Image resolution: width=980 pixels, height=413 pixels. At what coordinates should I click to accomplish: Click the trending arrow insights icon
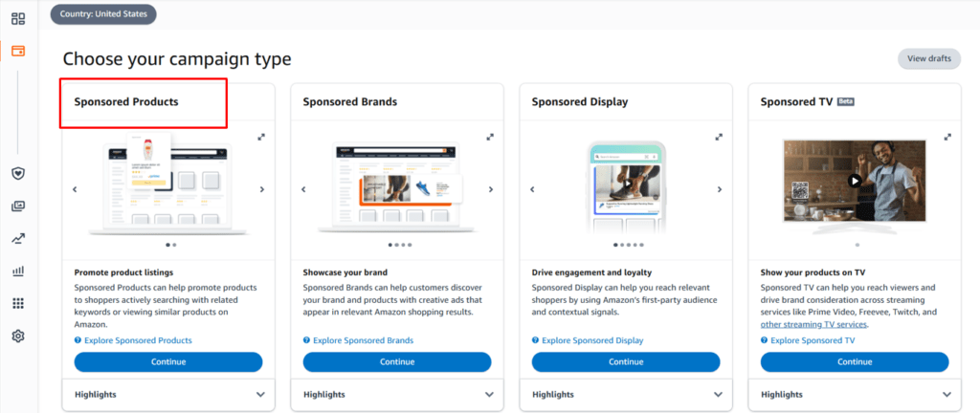point(18,238)
